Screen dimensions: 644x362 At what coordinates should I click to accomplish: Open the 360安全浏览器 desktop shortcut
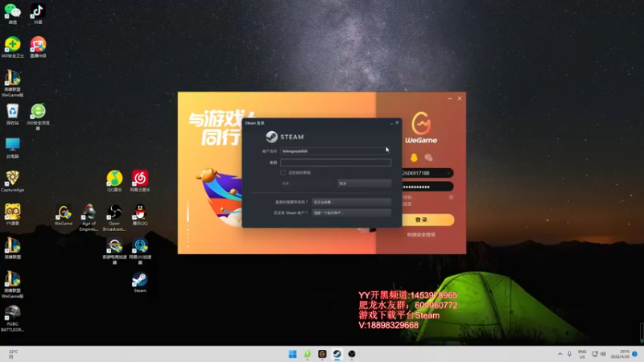tap(38, 117)
